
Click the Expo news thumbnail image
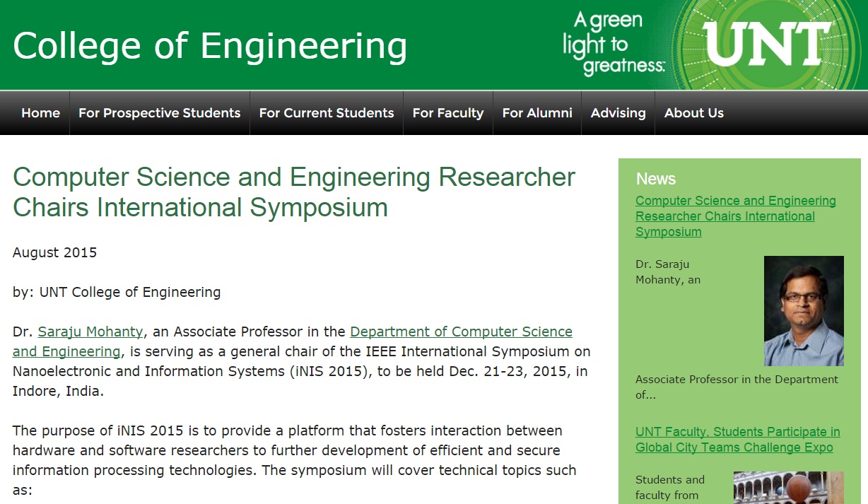point(789,488)
